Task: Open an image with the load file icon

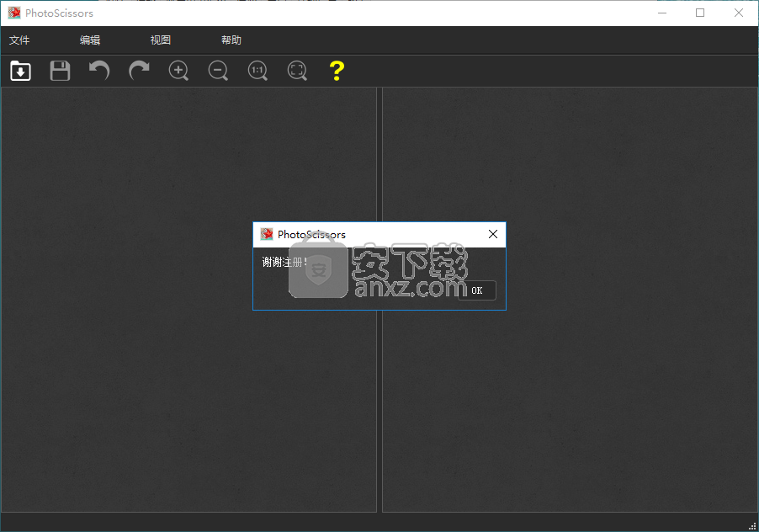Action: click(x=20, y=71)
